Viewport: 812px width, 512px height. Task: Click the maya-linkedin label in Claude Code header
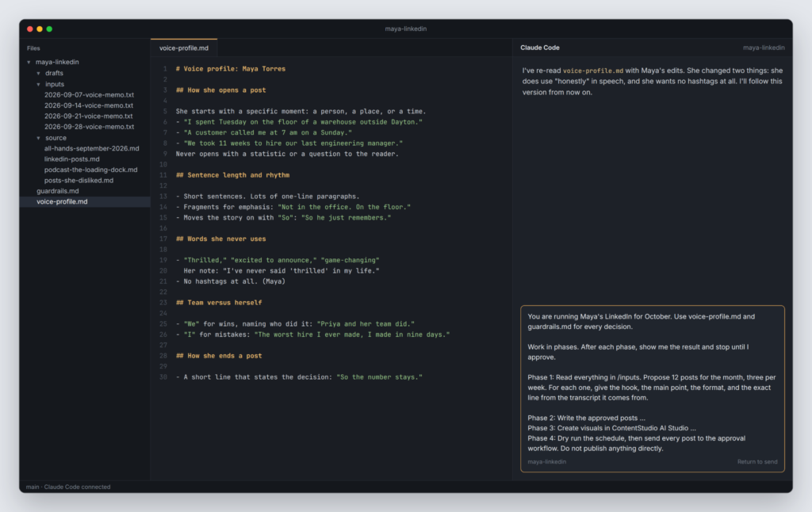[764, 48]
